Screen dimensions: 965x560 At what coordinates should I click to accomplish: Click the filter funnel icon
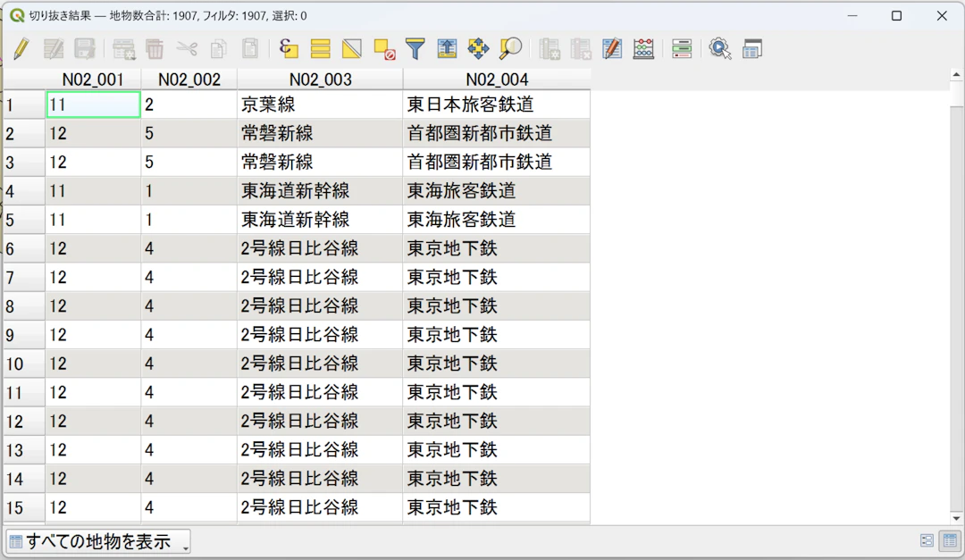pos(415,48)
